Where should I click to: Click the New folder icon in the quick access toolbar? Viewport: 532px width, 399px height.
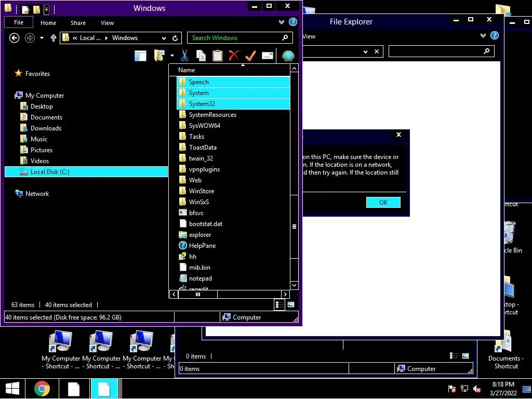[37, 9]
